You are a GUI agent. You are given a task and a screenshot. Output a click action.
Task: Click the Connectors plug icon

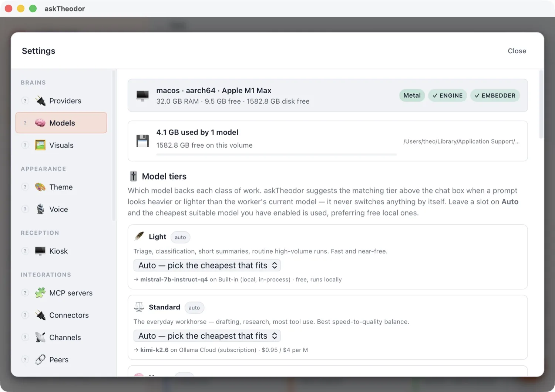pos(40,315)
